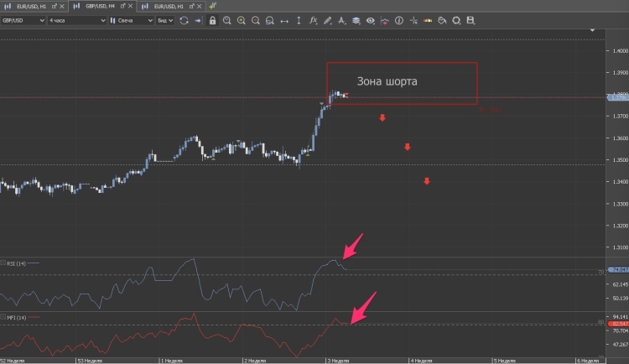
Task: Open the '4 часа' timeframe dropdown
Action: pos(77,20)
